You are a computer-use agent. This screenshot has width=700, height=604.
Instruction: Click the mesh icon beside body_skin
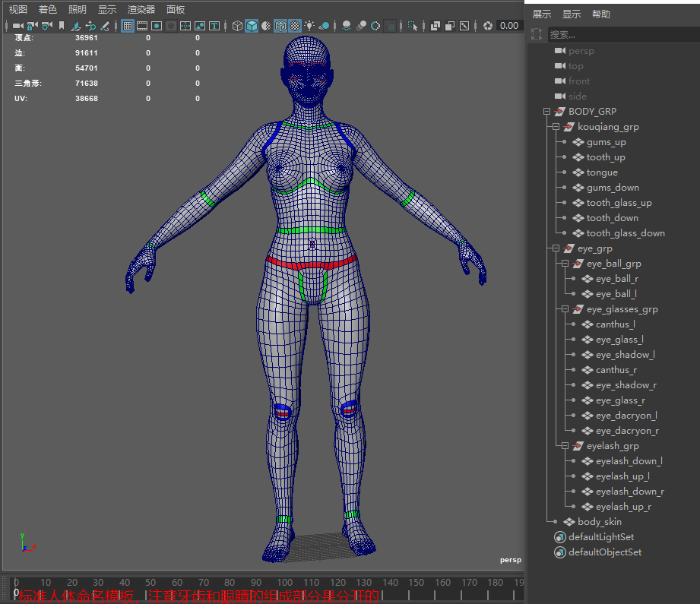coord(569,522)
